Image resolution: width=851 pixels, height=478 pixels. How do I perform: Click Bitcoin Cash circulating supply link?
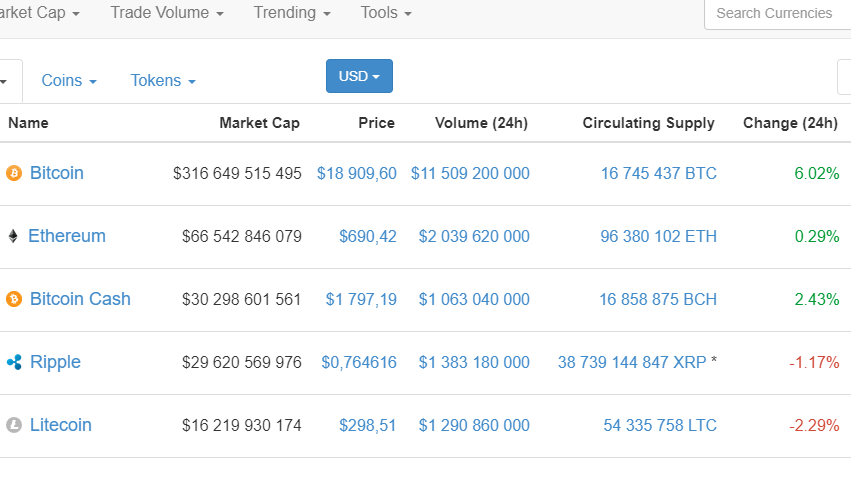pos(658,299)
